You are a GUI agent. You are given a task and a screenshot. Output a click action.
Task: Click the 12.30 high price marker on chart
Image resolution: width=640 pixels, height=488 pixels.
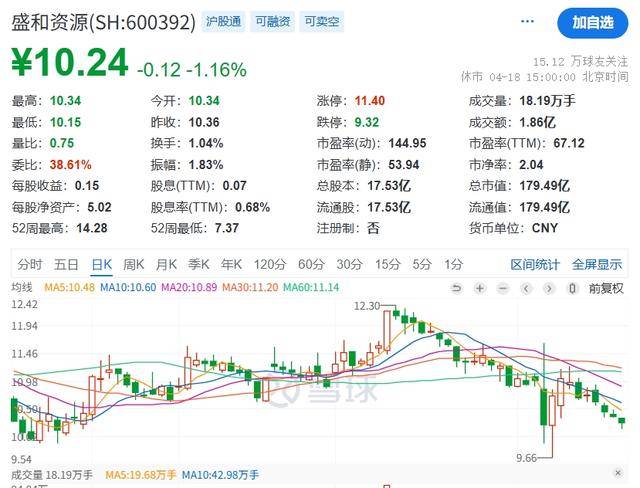tap(368, 306)
